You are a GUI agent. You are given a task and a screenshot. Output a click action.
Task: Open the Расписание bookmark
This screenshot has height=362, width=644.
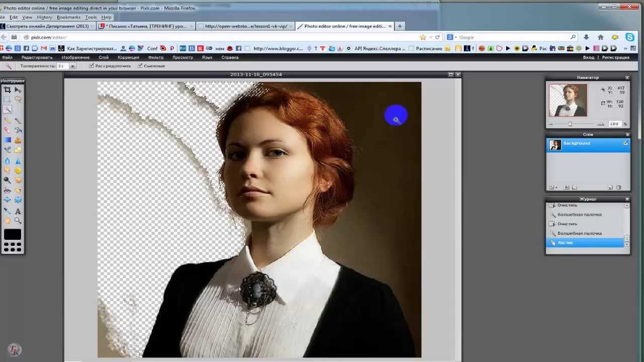426,49
